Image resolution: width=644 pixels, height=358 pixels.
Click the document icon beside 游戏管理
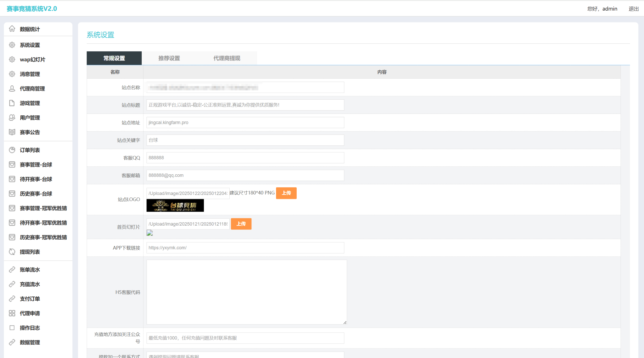(x=12, y=103)
